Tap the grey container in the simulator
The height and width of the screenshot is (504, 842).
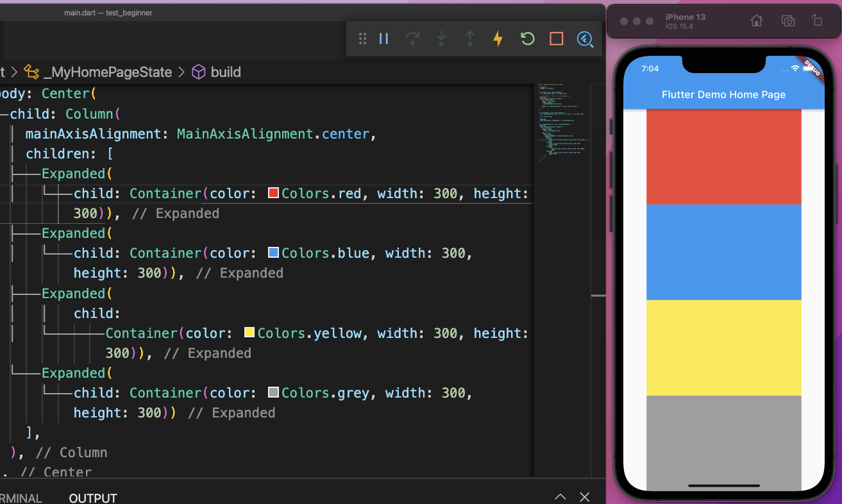(x=724, y=443)
